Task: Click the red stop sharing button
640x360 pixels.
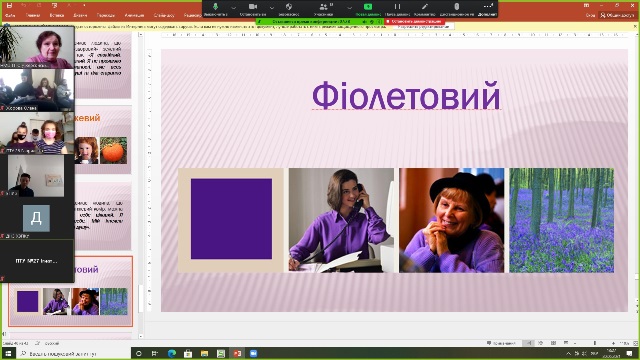Action: 414,21
